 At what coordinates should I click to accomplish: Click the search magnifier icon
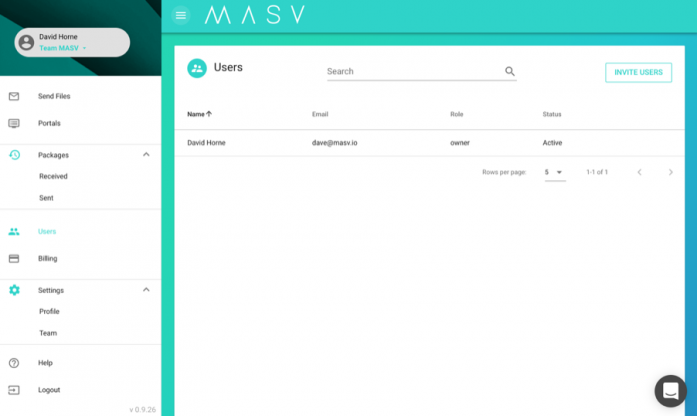510,72
